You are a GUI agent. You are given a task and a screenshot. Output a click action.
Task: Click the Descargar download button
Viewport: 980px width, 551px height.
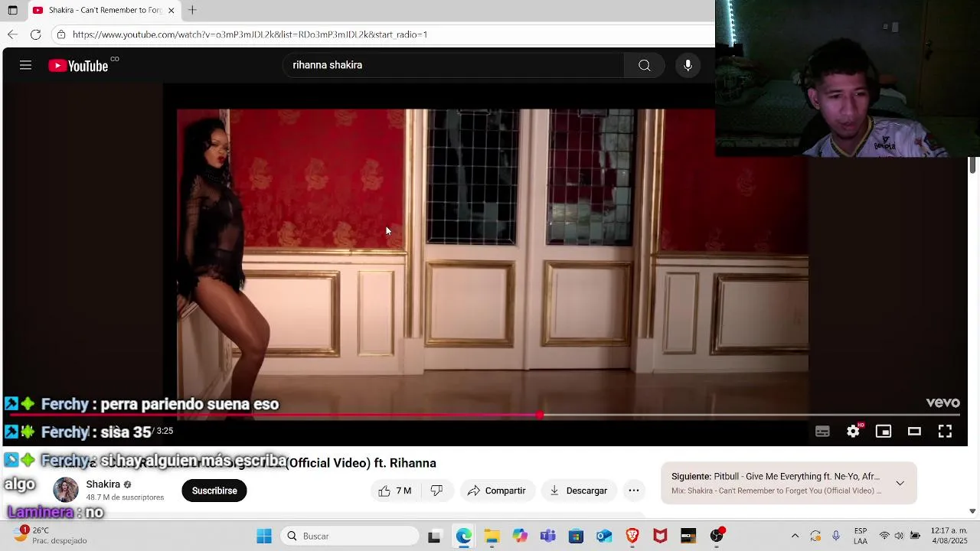click(579, 491)
